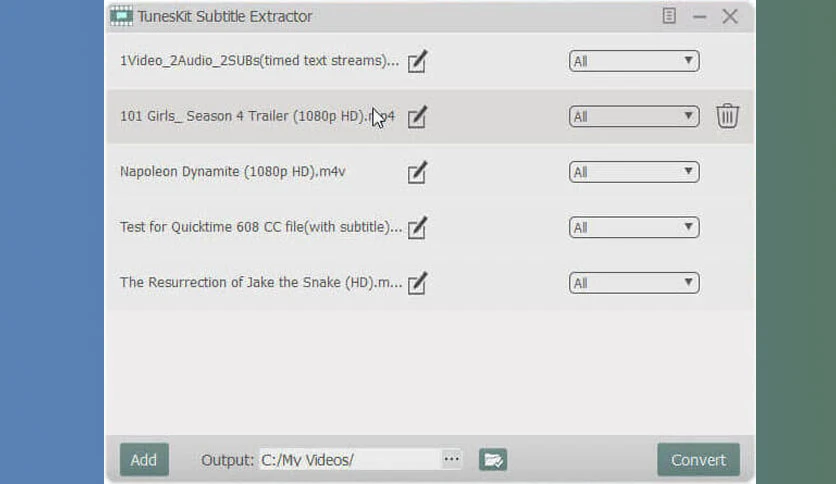
Task: Open subtitle dropdown for 101 Girls trailer
Action: [634, 117]
